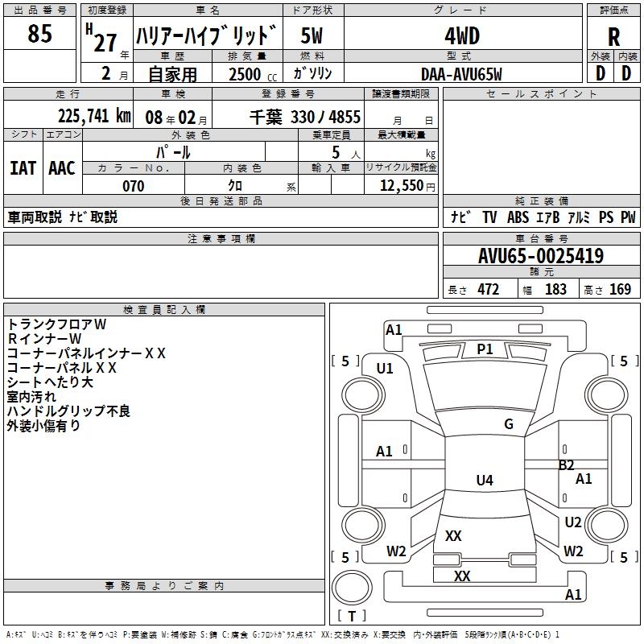Select the 純正装備 header
The width and height of the screenshot is (644, 644).
click(541, 200)
